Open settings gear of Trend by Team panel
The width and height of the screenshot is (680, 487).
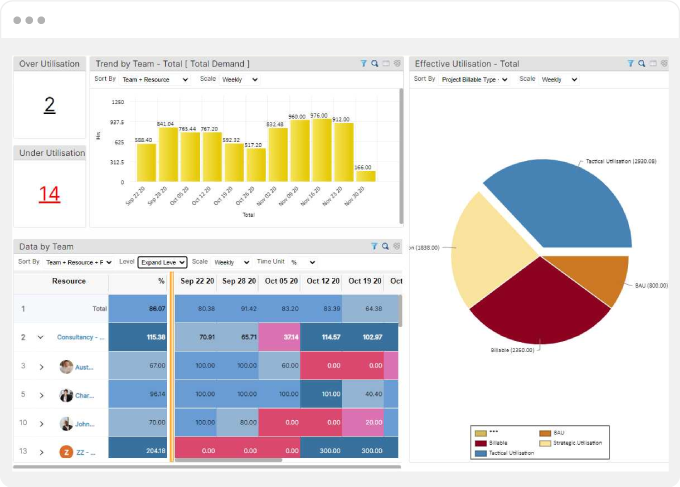pyautogui.click(x=397, y=64)
